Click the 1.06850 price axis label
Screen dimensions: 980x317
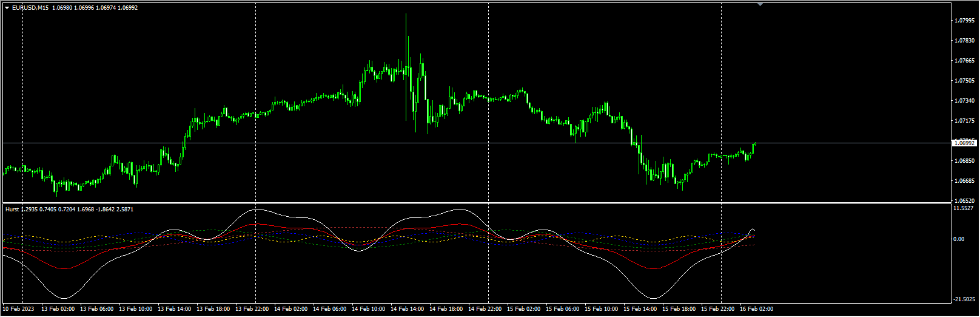point(964,160)
